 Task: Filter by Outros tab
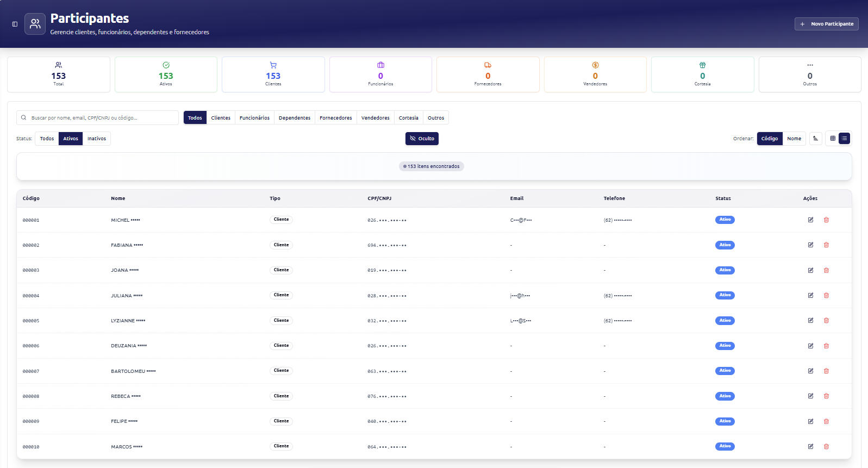pos(436,118)
